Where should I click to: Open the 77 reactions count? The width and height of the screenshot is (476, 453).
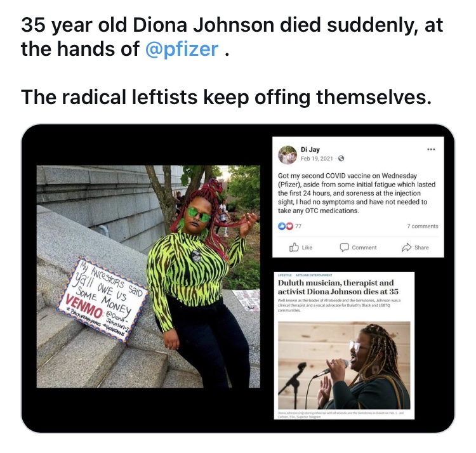(298, 226)
